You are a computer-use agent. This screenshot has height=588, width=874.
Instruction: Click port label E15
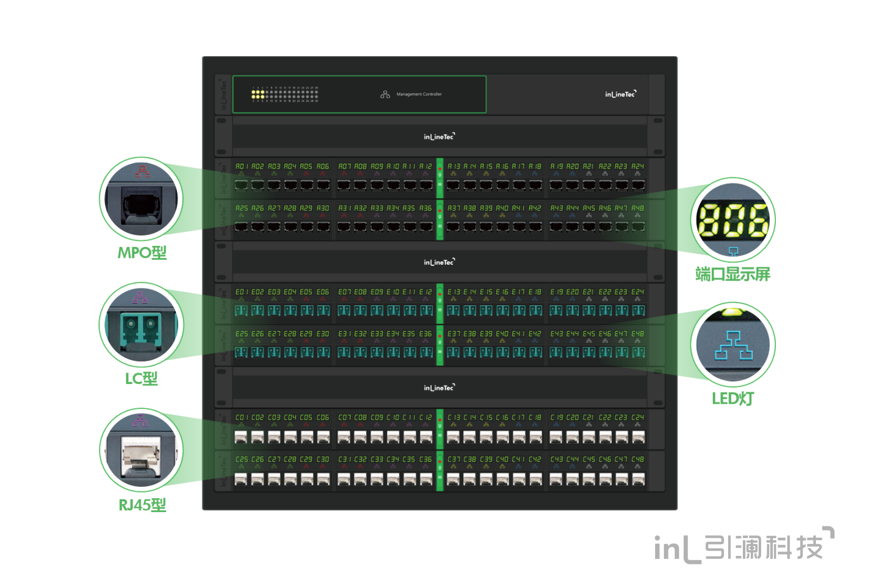pos(486,292)
